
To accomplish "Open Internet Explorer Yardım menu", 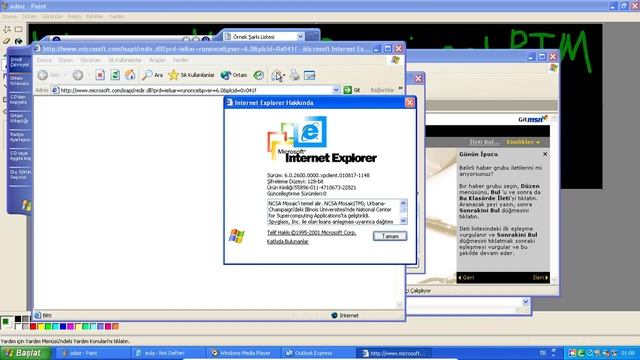I will [x=180, y=60].
